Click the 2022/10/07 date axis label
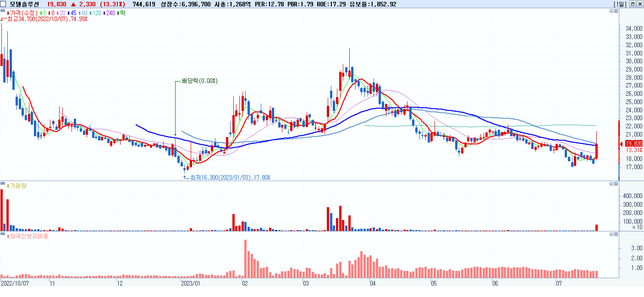The width and height of the screenshot is (644, 297). tap(15, 284)
